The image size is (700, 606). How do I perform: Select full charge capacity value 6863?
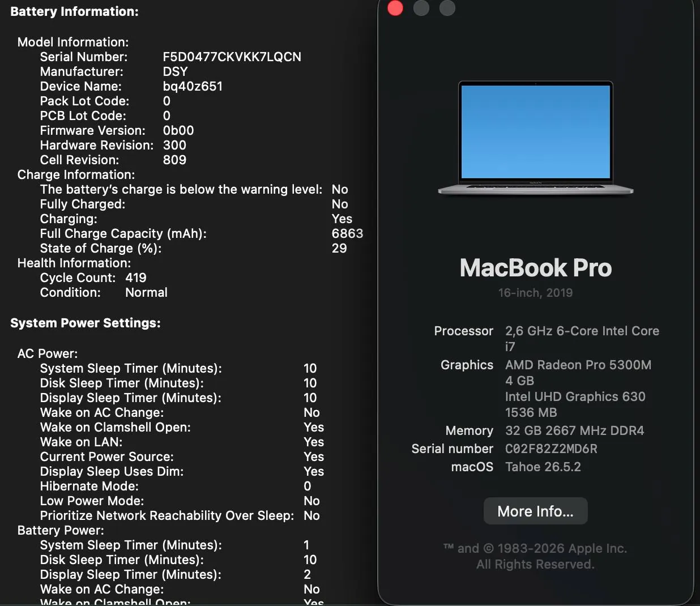click(347, 233)
